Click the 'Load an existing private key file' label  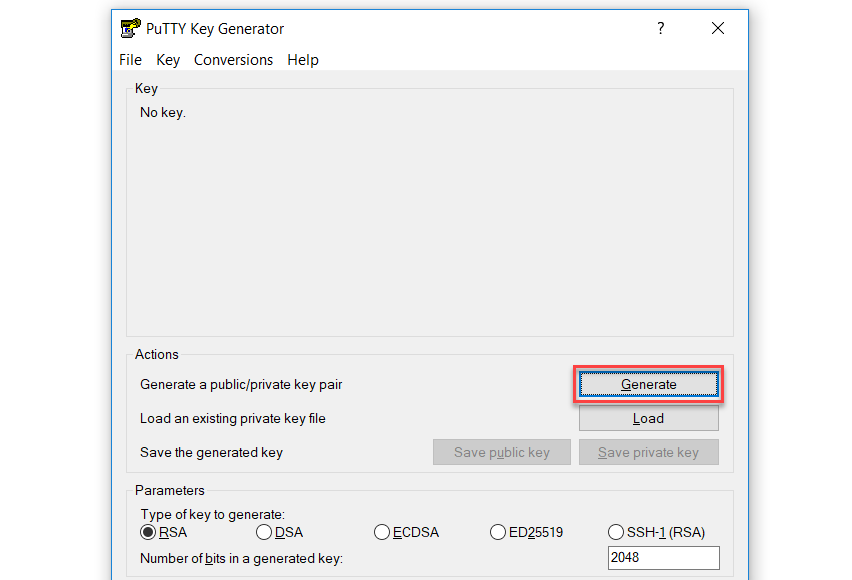click(x=233, y=419)
